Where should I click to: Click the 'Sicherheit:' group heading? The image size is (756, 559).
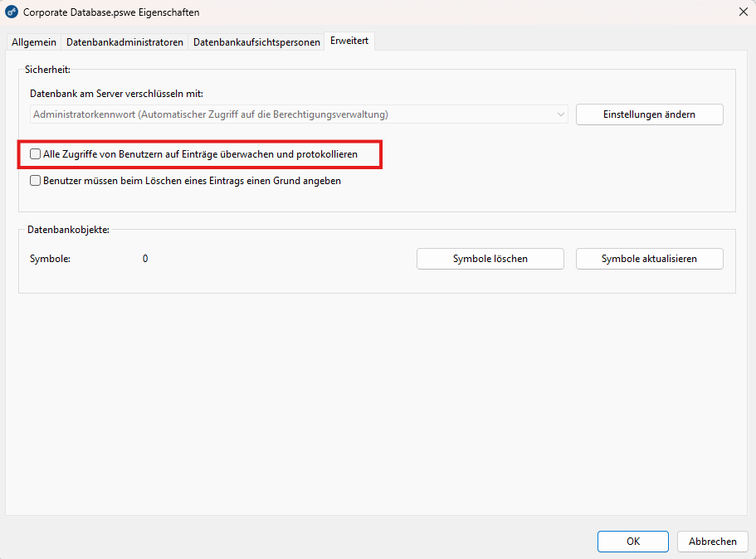coord(48,70)
